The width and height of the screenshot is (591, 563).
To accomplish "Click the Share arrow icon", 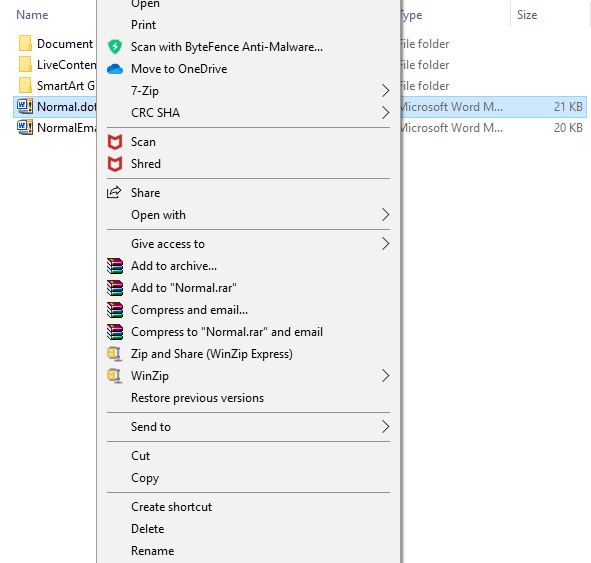I will [x=114, y=192].
